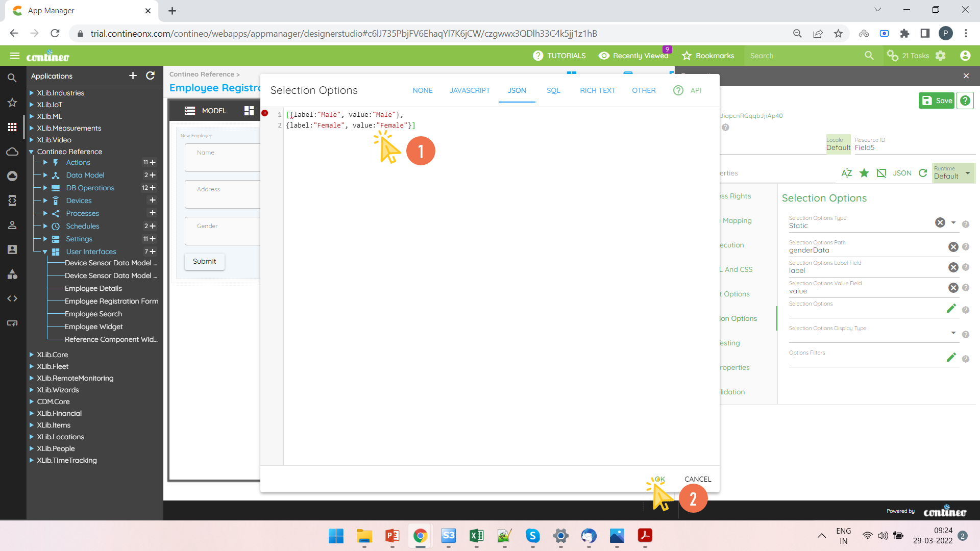Collapse the User Interfaces tree node
Image resolution: width=980 pixels, height=551 pixels.
[x=45, y=252]
